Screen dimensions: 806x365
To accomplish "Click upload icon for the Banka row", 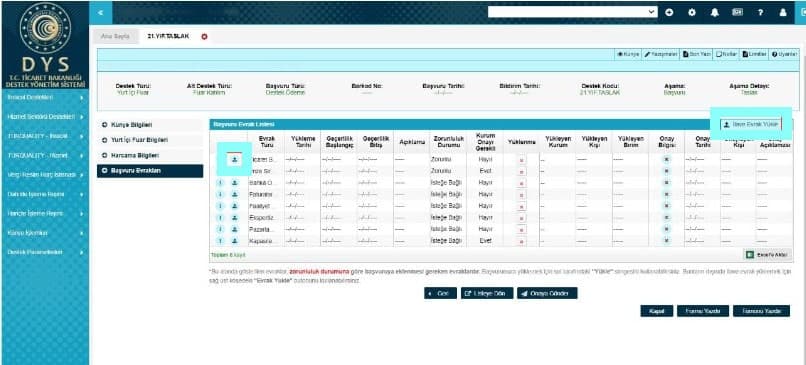I will click(234, 182).
